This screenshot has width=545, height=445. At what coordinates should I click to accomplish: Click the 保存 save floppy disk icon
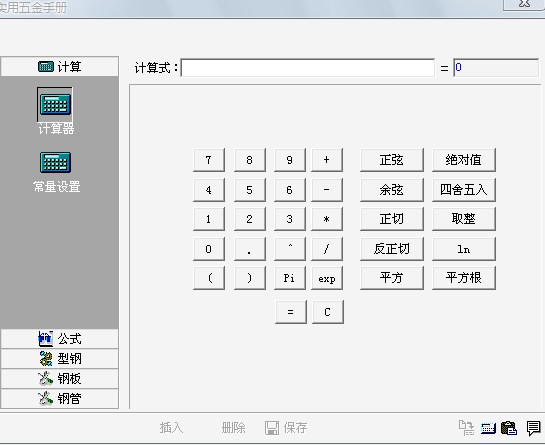272,428
